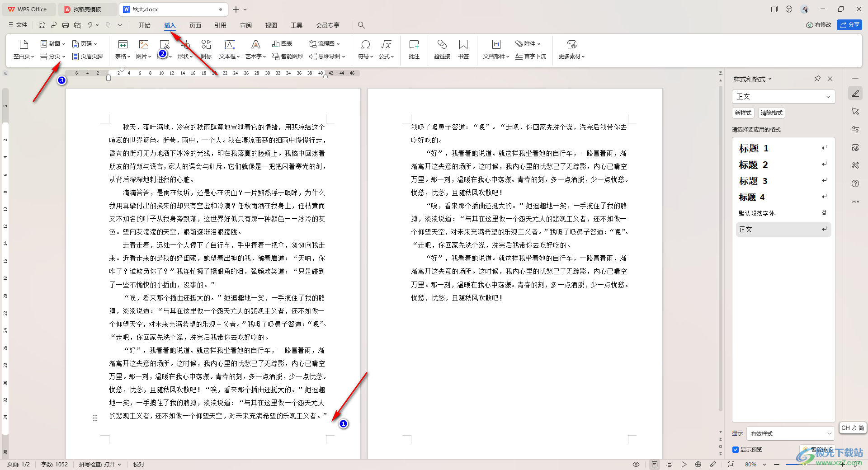The image size is (868, 470).
Task: Switch to outline view in status bar
Action: pyautogui.click(x=669, y=465)
